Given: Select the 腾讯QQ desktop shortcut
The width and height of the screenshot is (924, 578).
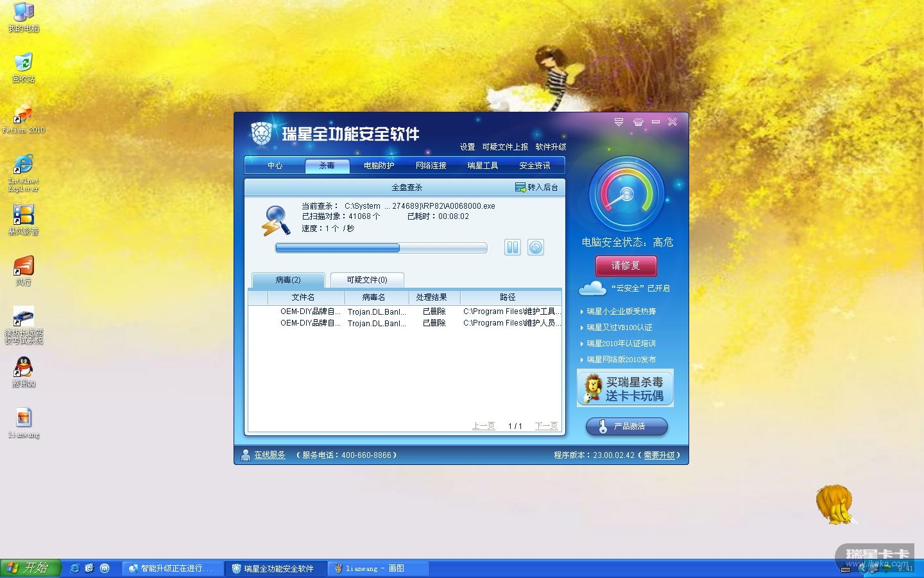Looking at the screenshot, I should 24,372.
